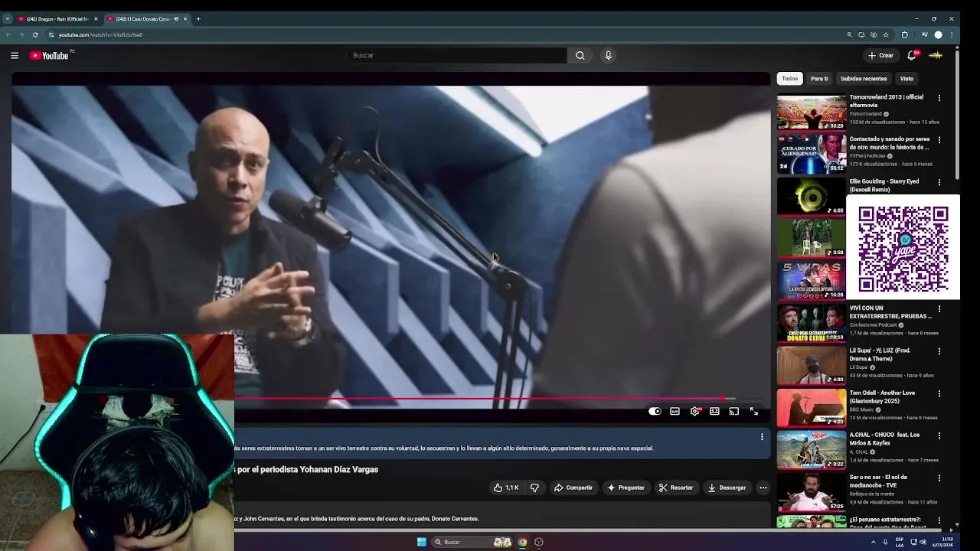Open options for Ellie Goulding Starry Eyed
The width and height of the screenshot is (980, 551).
coord(939,182)
